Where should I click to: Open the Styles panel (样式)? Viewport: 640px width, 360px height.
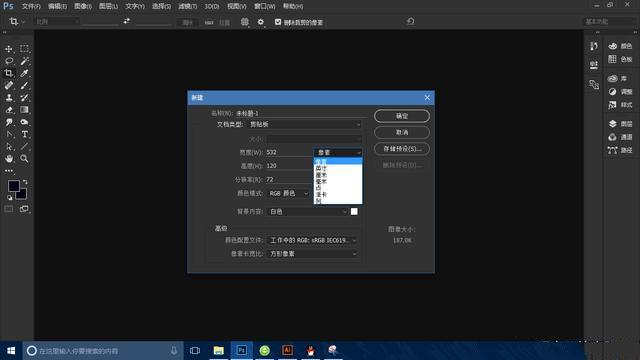pos(620,105)
